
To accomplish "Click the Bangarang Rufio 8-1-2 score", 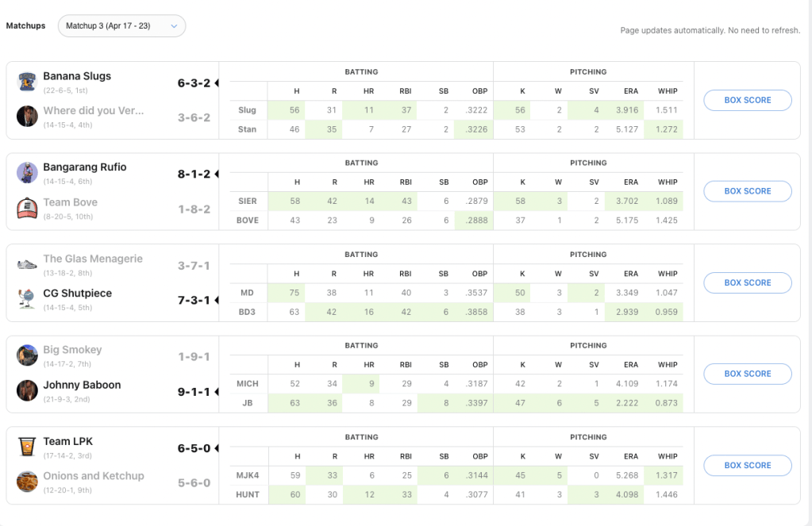I will tap(194, 175).
